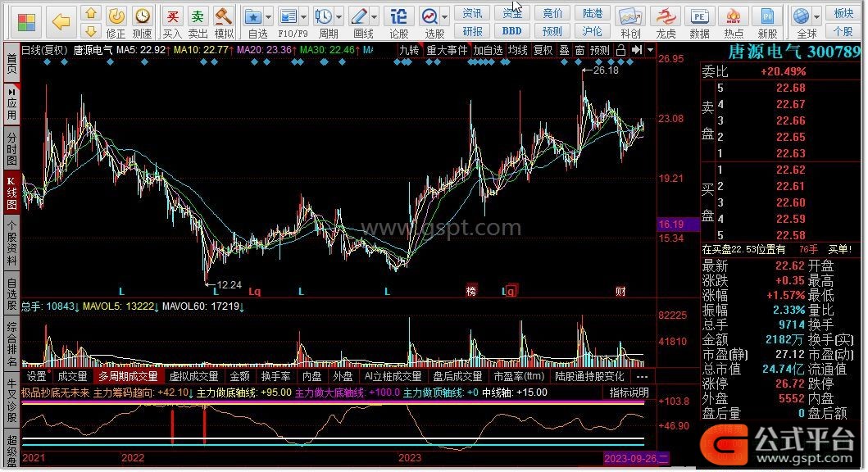Click the 沪伦 button
868x472 pixels.
[x=593, y=31]
